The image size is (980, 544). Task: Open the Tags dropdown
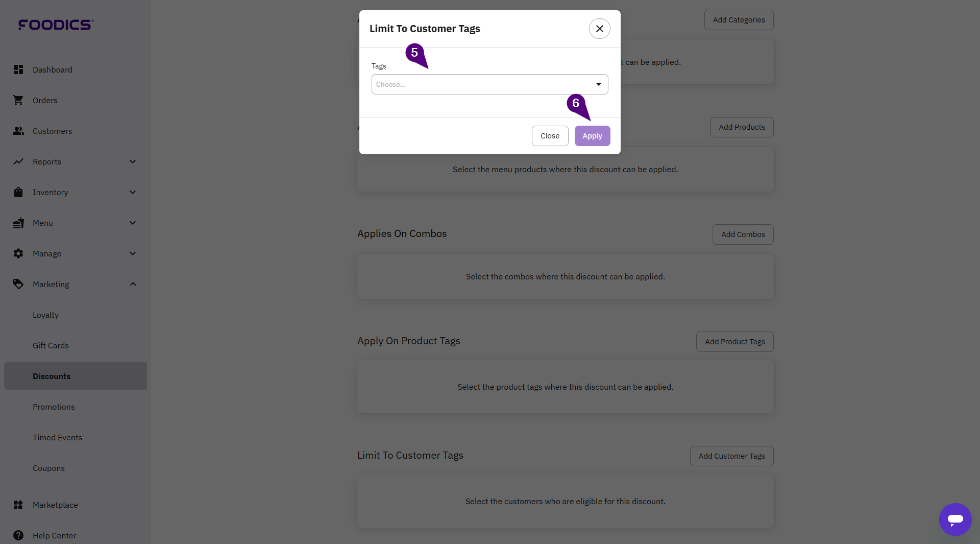489,84
